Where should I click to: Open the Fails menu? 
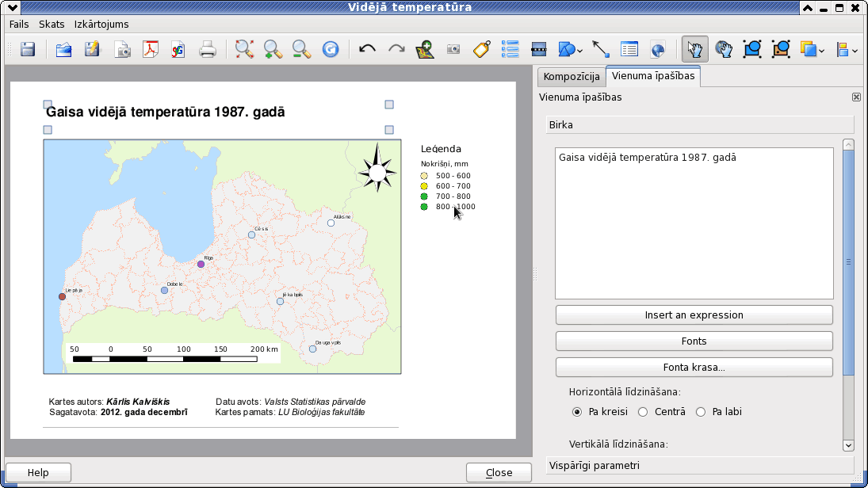click(19, 25)
